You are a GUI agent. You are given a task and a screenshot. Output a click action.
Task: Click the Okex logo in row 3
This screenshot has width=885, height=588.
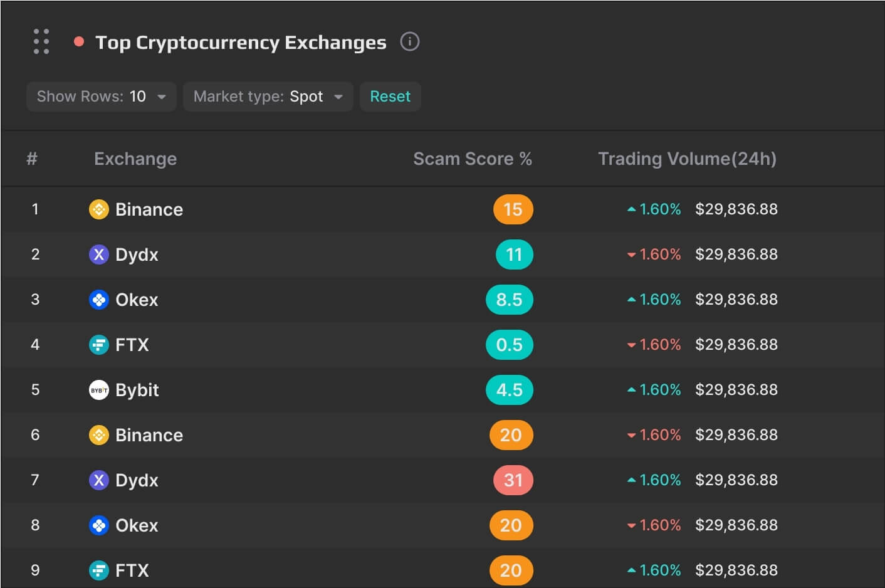tap(99, 300)
